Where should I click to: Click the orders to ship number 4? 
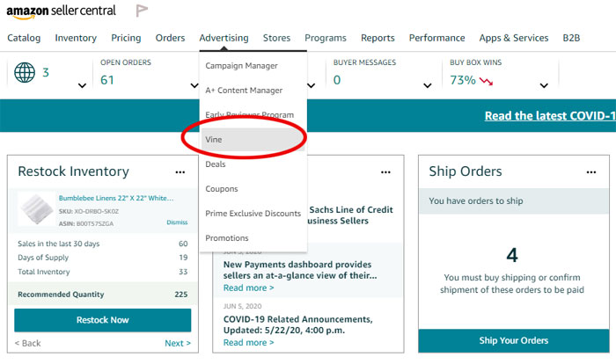512,255
